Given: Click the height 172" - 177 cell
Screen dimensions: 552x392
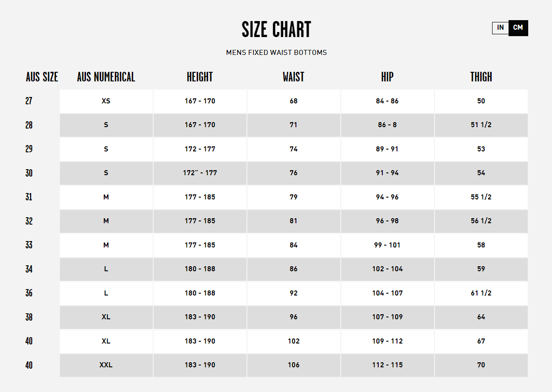Looking at the screenshot, I should click(200, 173).
